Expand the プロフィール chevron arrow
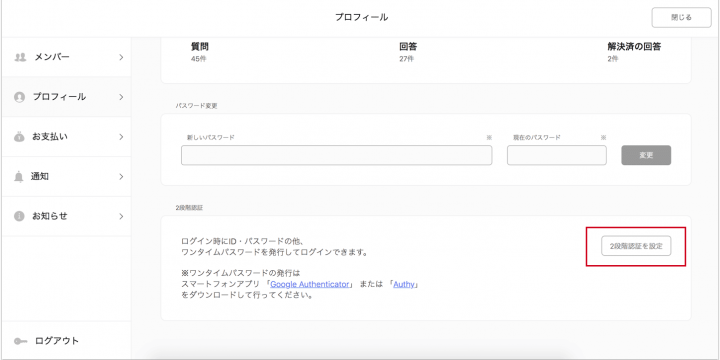The image size is (720, 360). click(x=121, y=97)
